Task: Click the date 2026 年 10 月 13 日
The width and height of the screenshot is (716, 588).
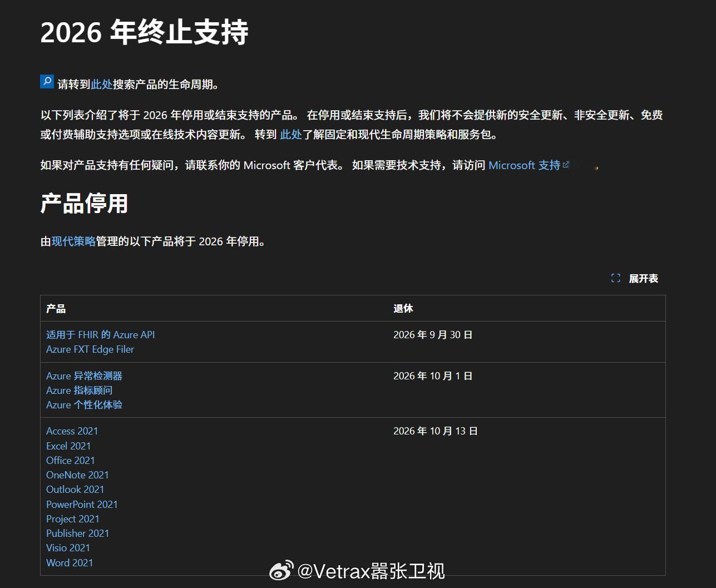Action: (x=436, y=431)
